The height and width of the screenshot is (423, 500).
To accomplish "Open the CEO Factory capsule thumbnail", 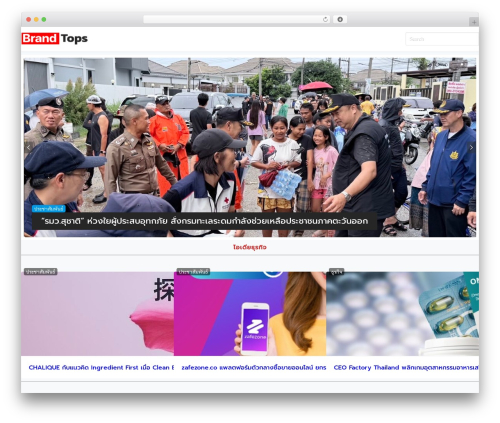I will coord(403,314).
